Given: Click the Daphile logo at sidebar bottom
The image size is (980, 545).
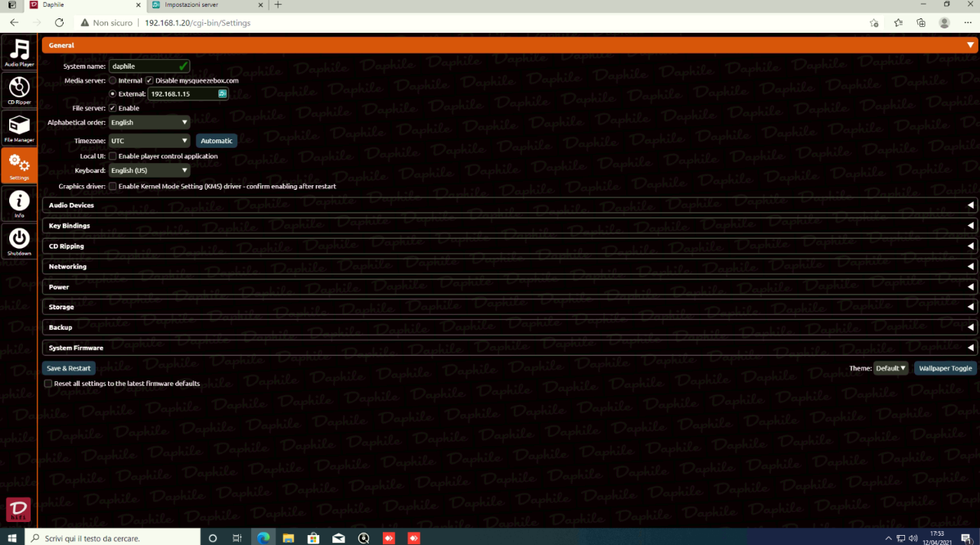Looking at the screenshot, I should [18, 511].
